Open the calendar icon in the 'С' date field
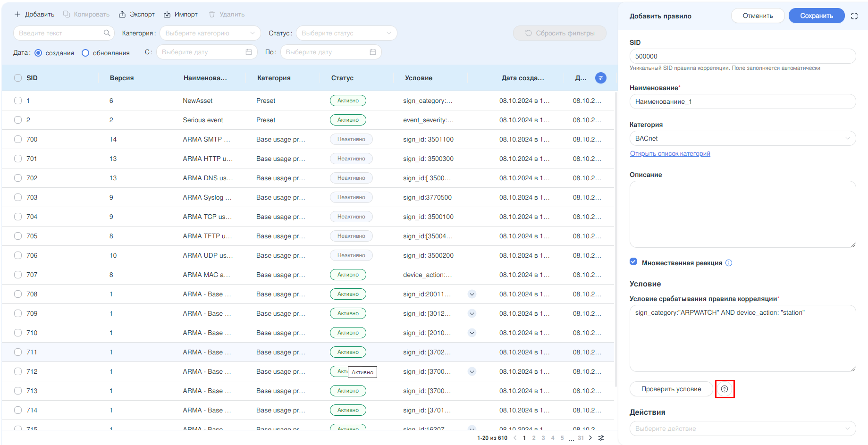This screenshot has width=868, height=445. point(249,52)
